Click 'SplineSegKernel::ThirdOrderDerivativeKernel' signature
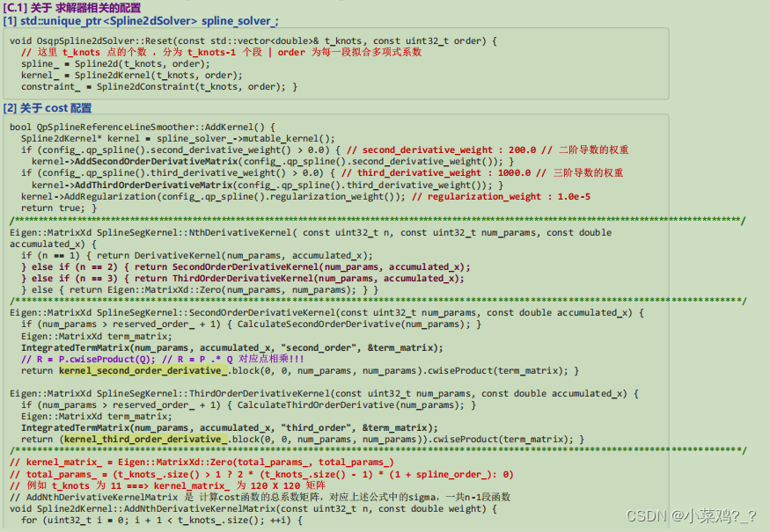The width and height of the screenshot is (770, 532). point(324,394)
